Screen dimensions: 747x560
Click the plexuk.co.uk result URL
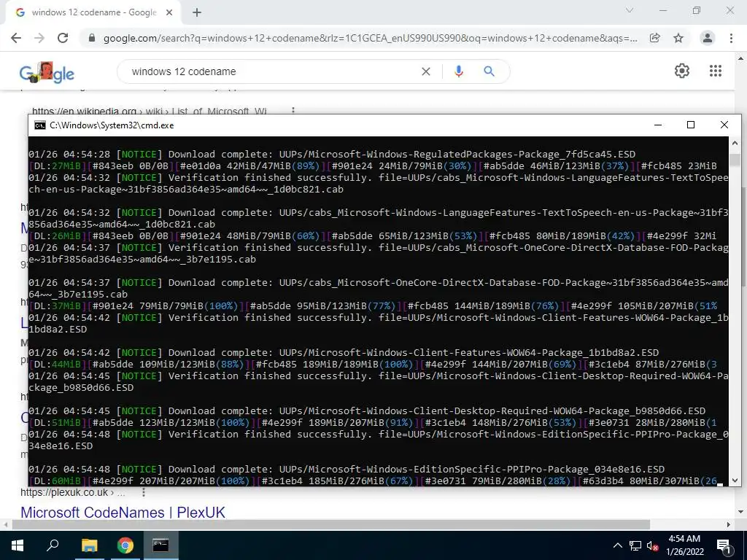(64, 492)
